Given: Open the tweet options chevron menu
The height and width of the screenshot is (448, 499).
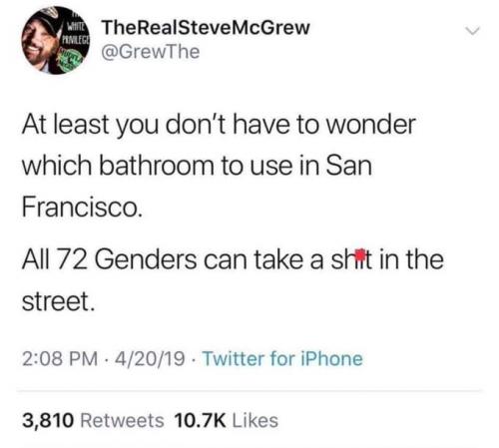Looking at the screenshot, I should pyautogui.click(x=472, y=31).
